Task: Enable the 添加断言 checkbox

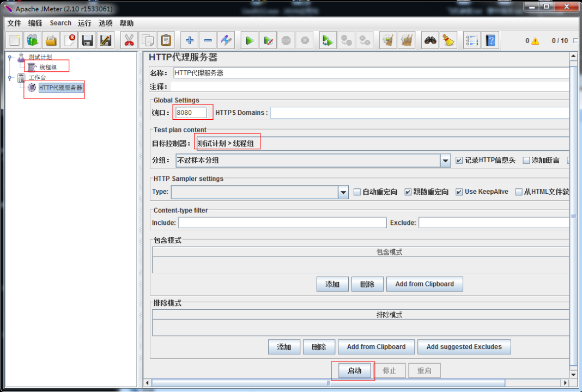Action: pyautogui.click(x=526, y=160)
